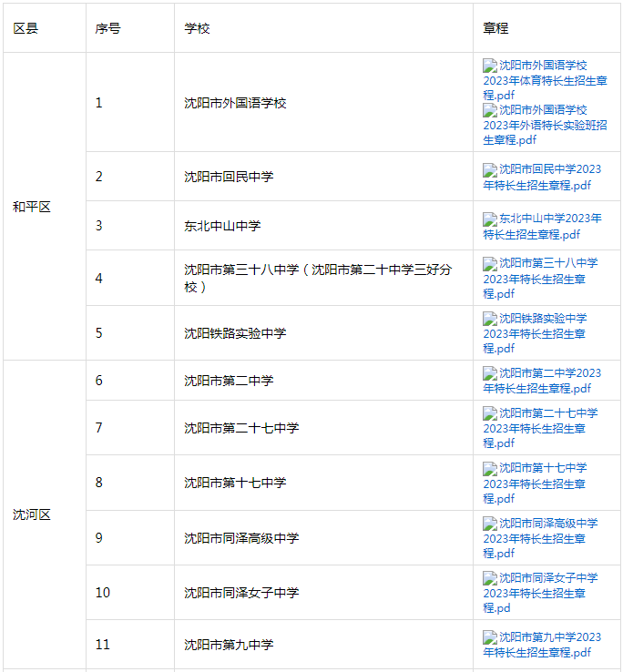Click file icon before 沈阳市第二中学2023 link

(490, 373)
